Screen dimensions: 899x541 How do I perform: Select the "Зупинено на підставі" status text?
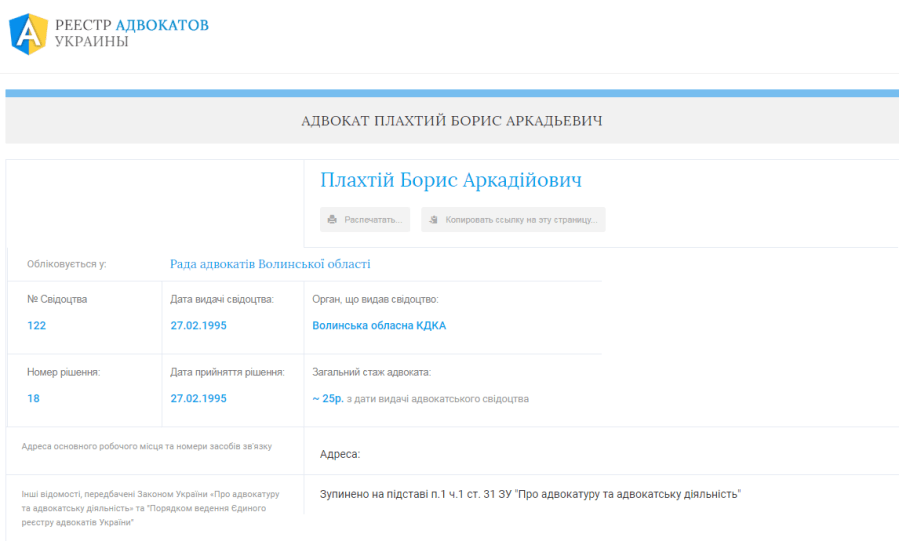(x=529, y=494)
